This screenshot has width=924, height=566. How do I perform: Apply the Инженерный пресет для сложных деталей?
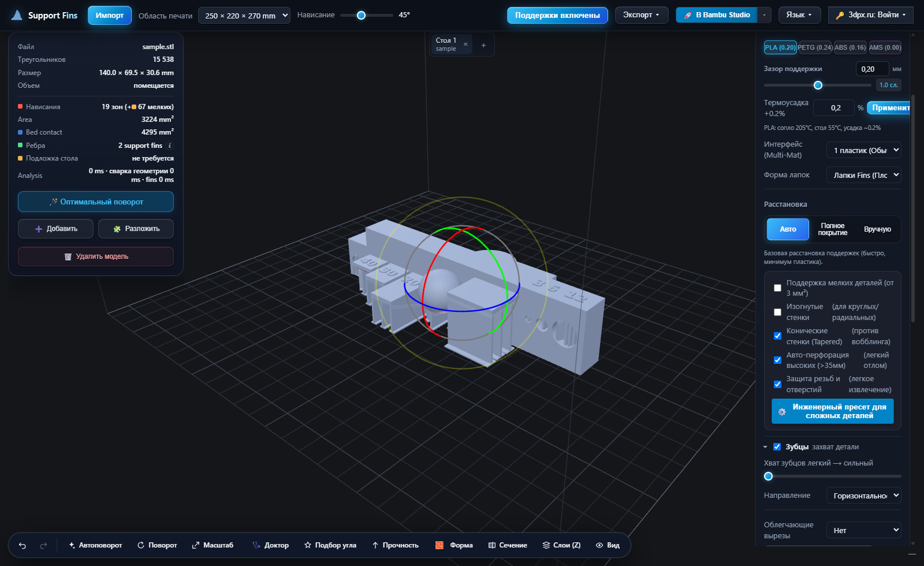tap(833, 411)
